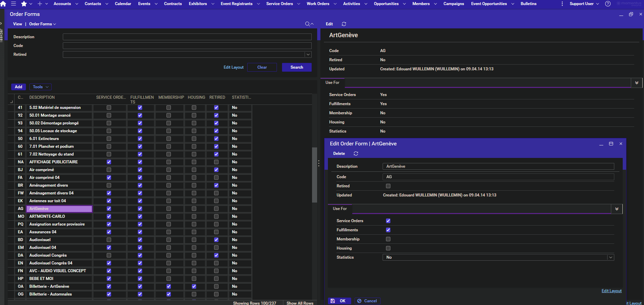Expand the quick-add dropdown arrow
Viewport: 644px width, 305px height.
[x=47, y=4]
